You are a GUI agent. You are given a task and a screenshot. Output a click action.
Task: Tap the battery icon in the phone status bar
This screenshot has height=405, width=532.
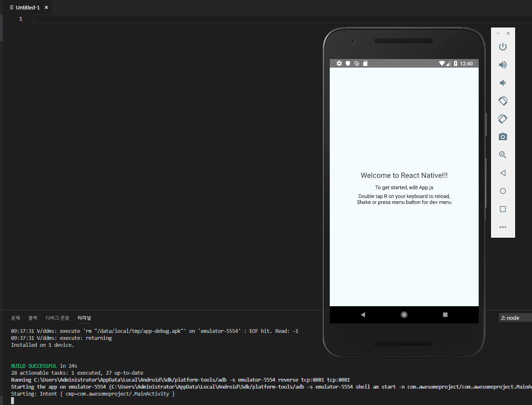point(456,64)
